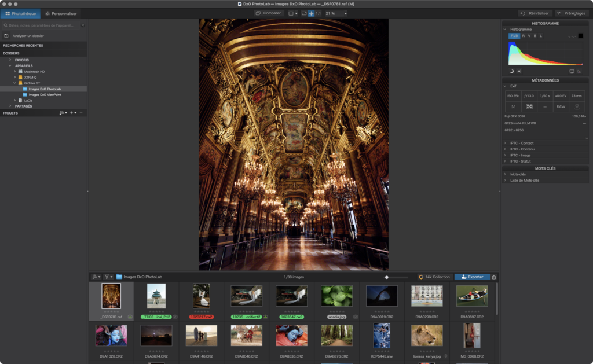Click the status icon beside _DSF0781.raf

(130, 317)
